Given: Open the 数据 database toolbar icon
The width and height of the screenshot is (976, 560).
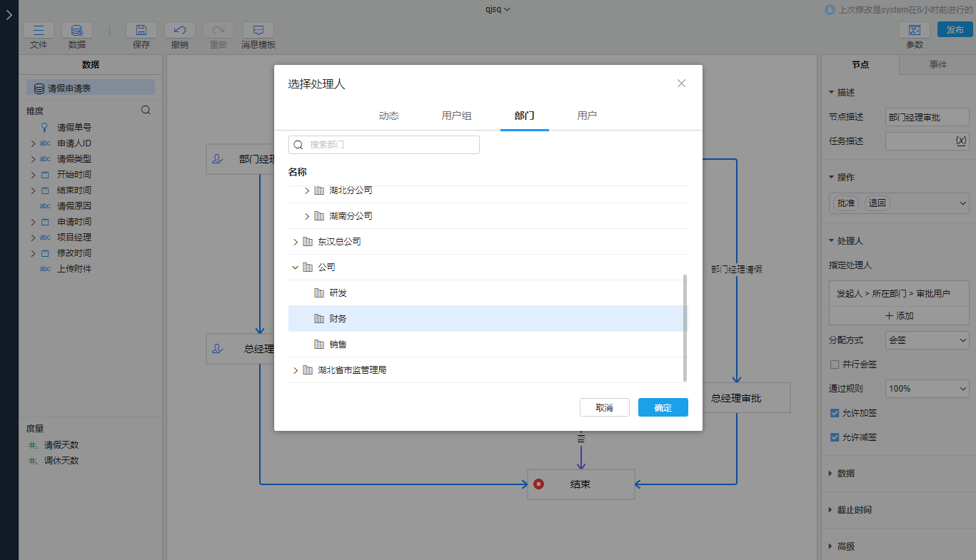Looking at the screenshot, I should click(x=76, y=31).
